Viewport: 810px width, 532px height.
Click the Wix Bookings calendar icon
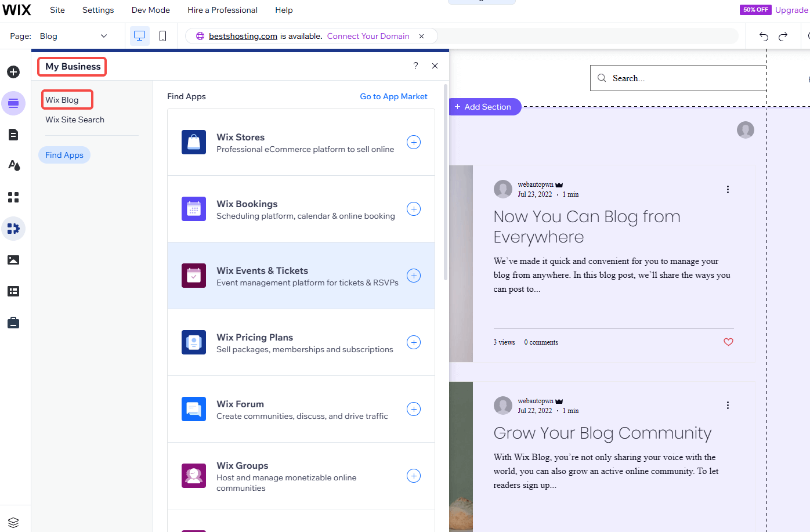click(194, 209)
